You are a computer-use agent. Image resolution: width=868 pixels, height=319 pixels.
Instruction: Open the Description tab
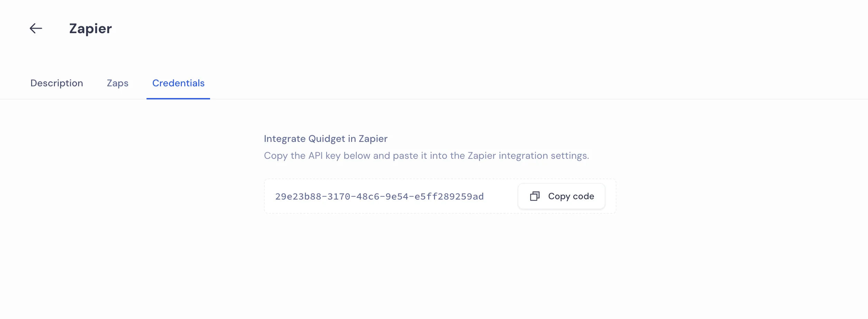(x=57, y=83)
